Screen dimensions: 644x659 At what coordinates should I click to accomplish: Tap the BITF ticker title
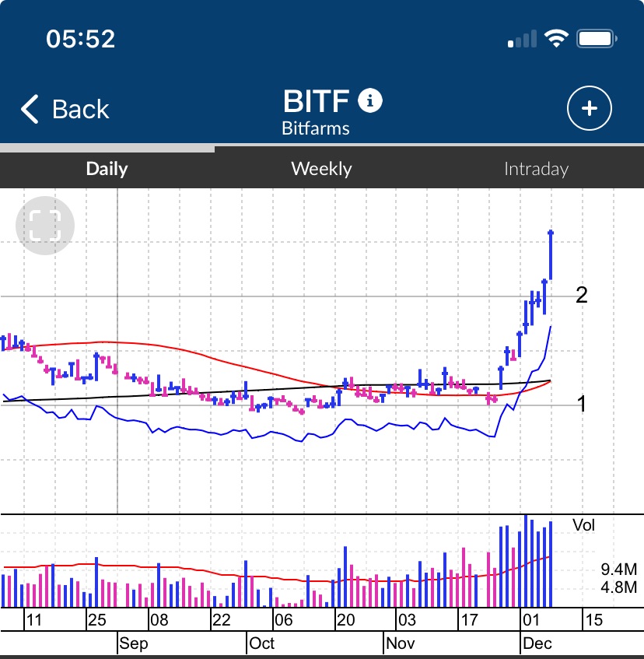click(x=317, y=101)
